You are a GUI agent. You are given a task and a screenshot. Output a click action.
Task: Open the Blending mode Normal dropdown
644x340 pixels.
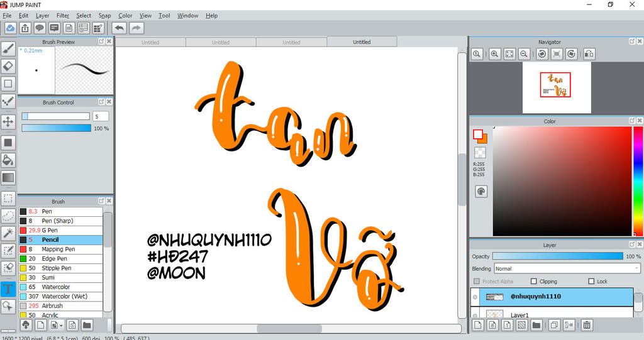pos(567,268)
